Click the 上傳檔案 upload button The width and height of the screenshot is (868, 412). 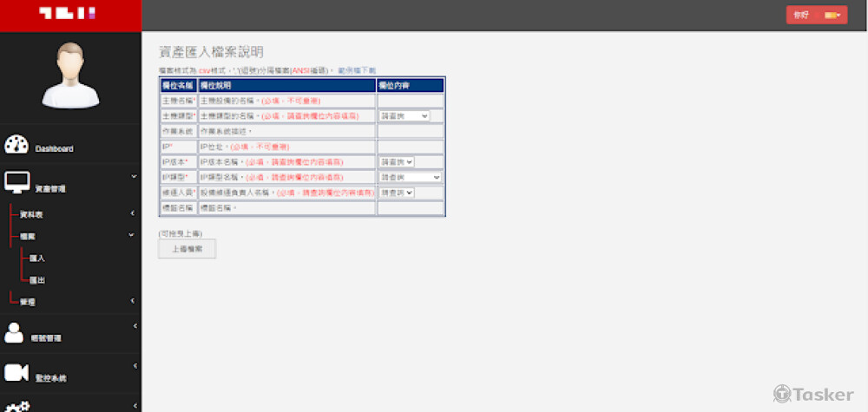pos(187,249)
